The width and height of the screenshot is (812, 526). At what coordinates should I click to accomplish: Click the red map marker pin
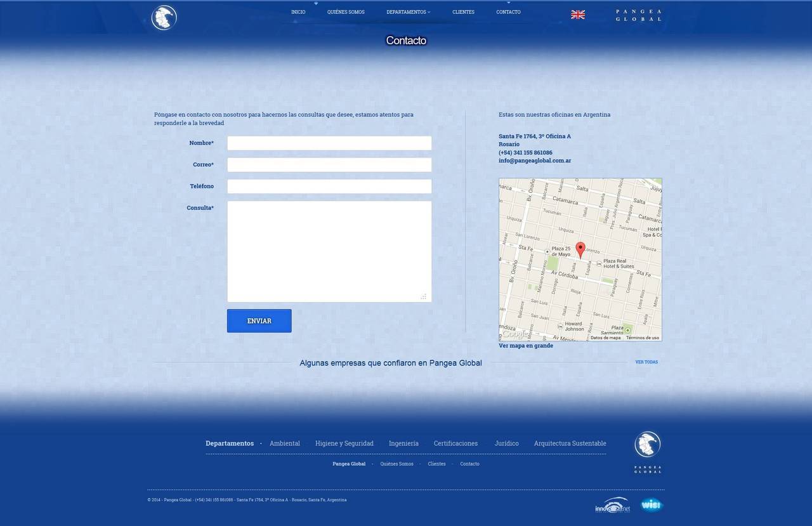click(580, 249)
